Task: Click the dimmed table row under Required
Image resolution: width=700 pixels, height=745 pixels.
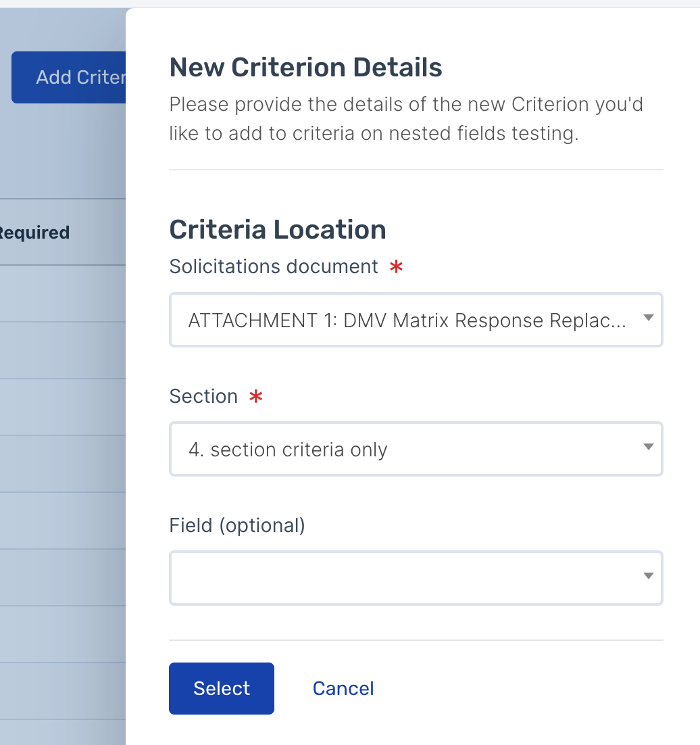Action: point(61,293)
